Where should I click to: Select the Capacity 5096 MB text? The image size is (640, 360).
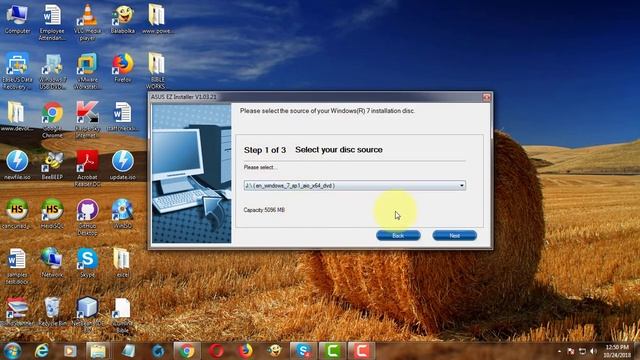(x=264, y=210)
